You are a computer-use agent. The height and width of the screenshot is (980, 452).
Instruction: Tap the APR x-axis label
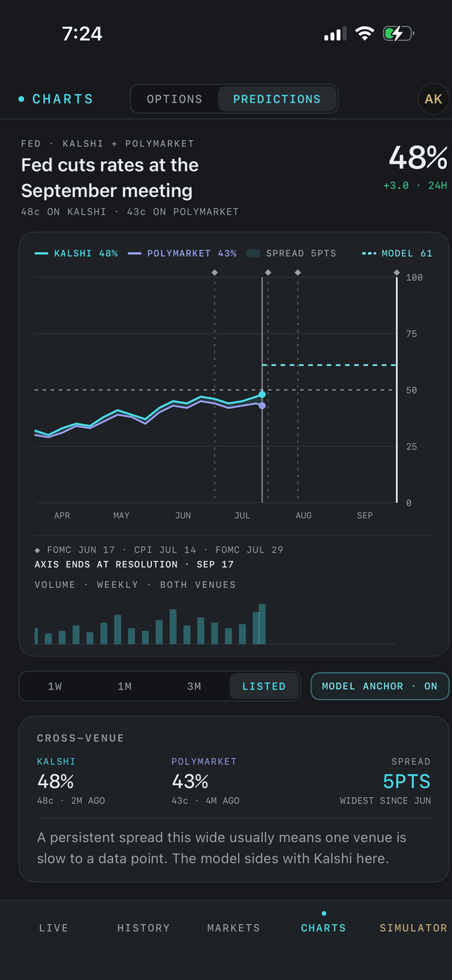coord(62,516)
